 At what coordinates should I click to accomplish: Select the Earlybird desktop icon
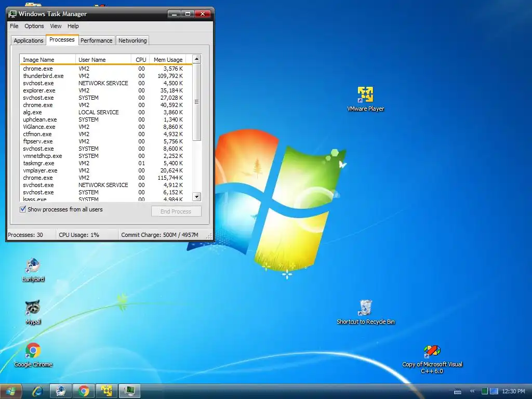coord(33,270)
